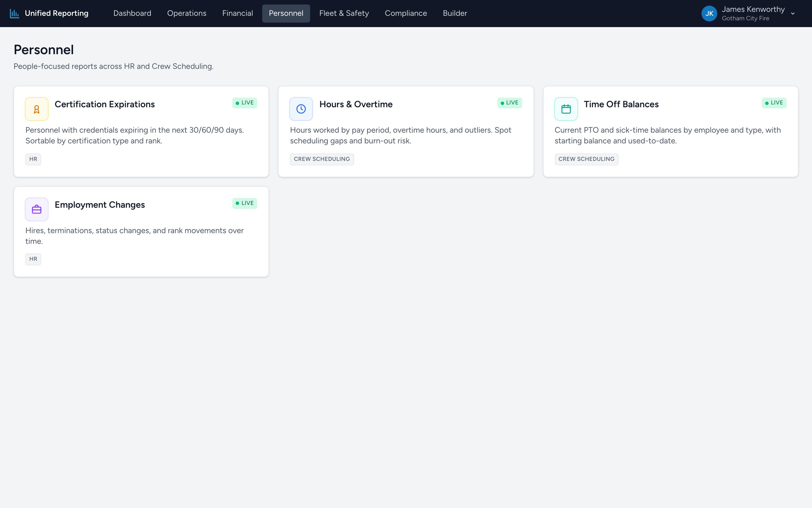Click 'Hires, terminations, status changes' description text
812x508 pixels.
(x=134, y=236)
